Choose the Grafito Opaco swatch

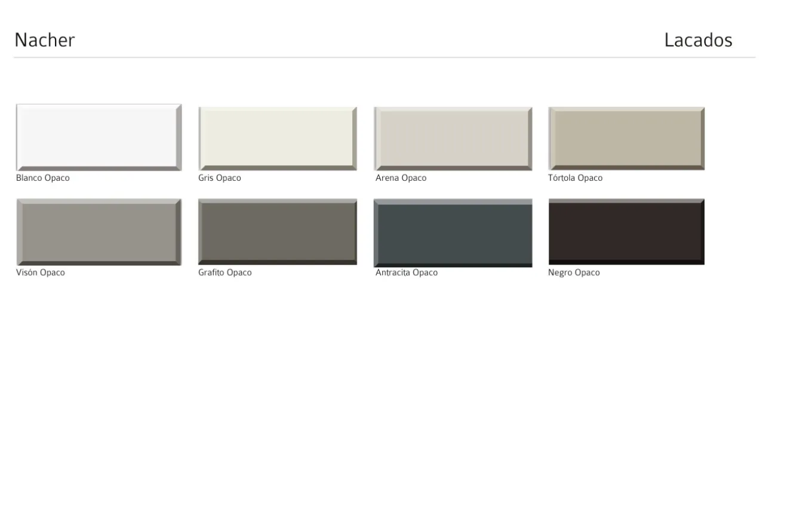pos(277,232)
